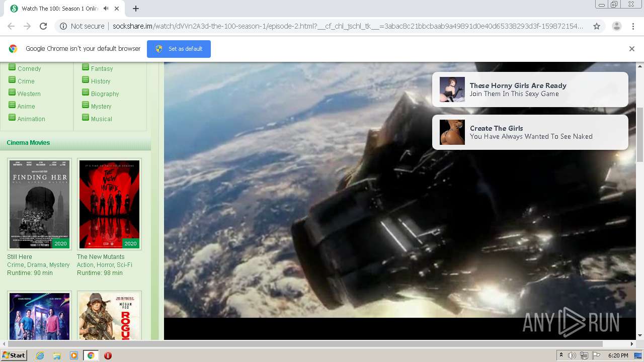Click the red stop-sign taskbar icon

point(108,355)
